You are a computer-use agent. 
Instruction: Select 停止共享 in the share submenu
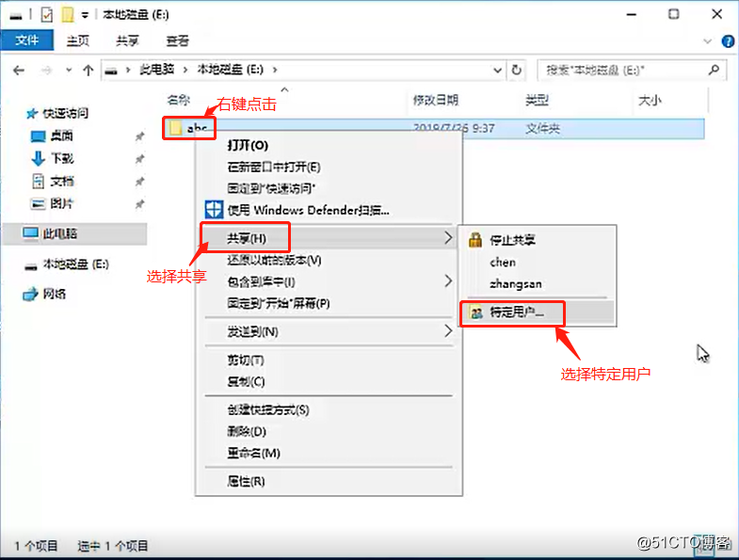coord(512,240)
